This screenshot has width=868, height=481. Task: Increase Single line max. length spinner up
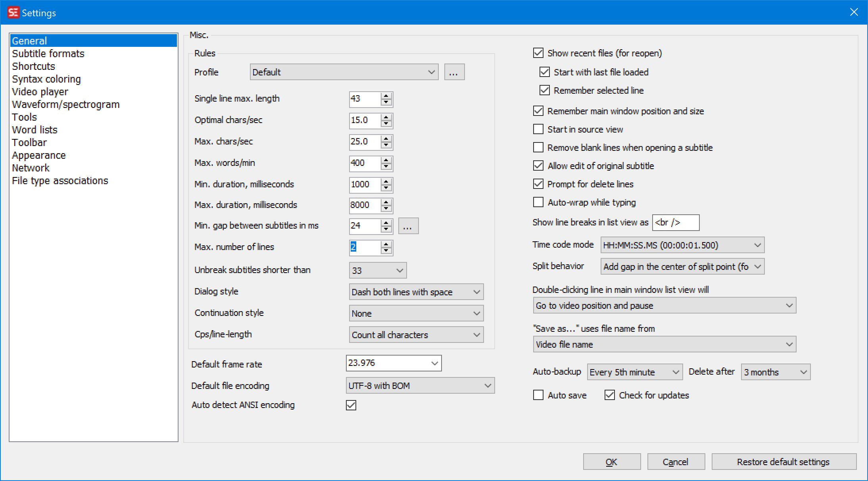tap(386, 96)
